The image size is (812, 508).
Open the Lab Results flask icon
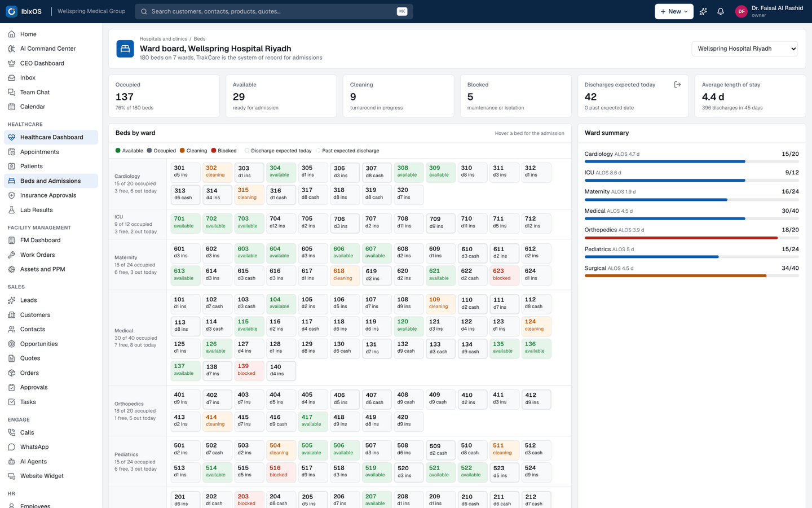pos(11,210)
